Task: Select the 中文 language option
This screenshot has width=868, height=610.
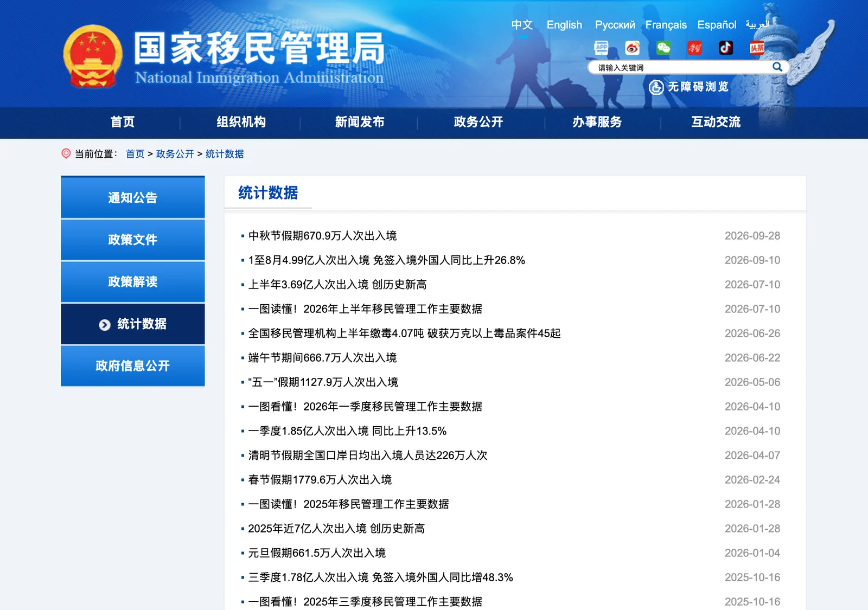Action: 522,25
